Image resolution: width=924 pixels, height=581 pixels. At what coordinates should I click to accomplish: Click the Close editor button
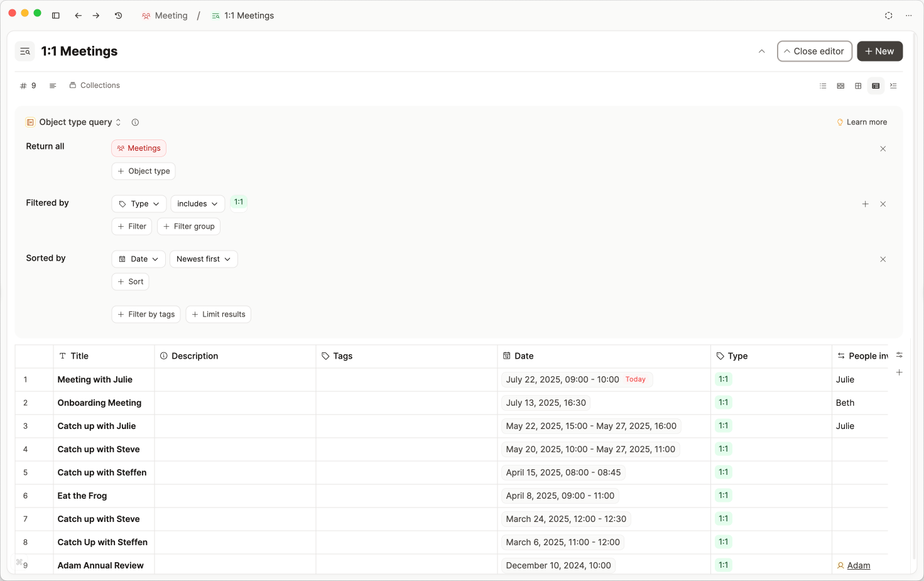pos(814,52)
